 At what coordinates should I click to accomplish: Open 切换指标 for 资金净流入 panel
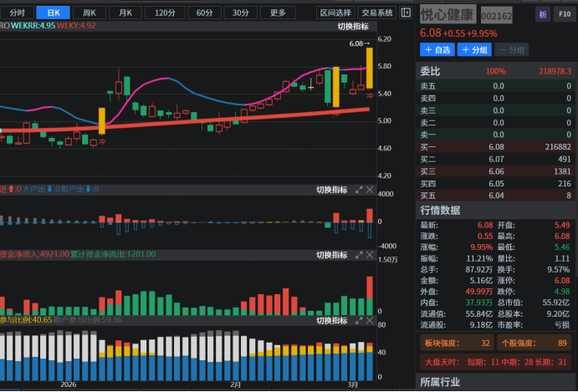pos(331,255)
